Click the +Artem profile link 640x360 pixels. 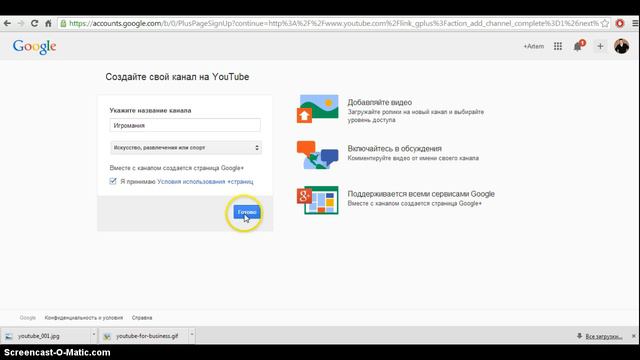pos(533,47)
